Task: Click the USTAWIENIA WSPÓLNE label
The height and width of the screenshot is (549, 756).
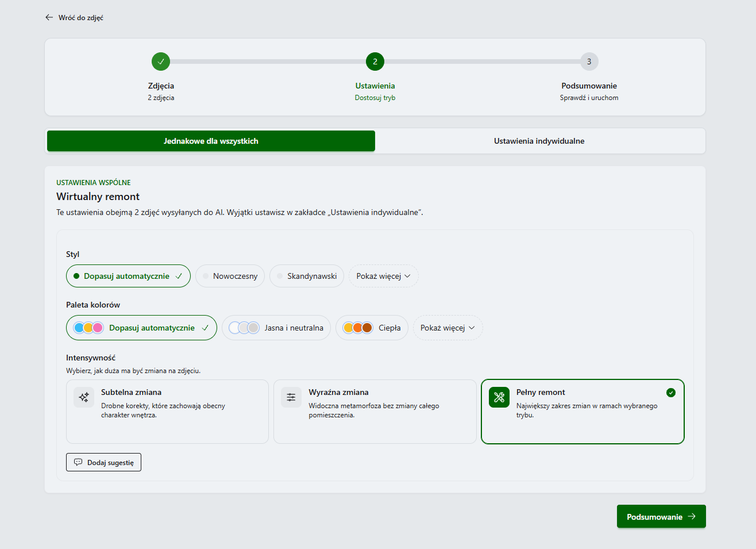Action: [x=94, y=182]
